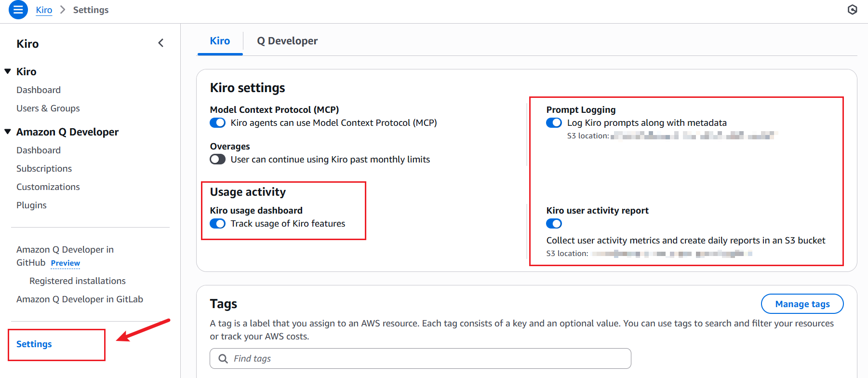
Task: Disable Model Context Protocol toggle
Action: coord(217,123)
